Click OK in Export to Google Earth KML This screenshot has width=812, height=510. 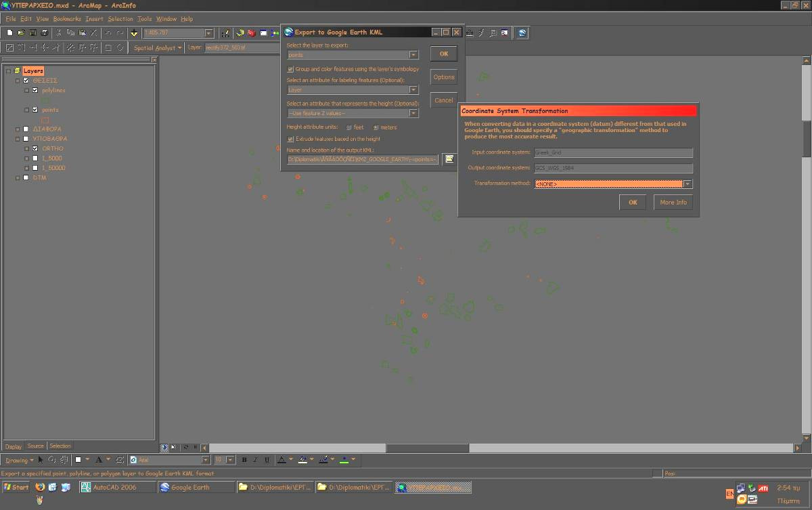[x=444, y=54]
